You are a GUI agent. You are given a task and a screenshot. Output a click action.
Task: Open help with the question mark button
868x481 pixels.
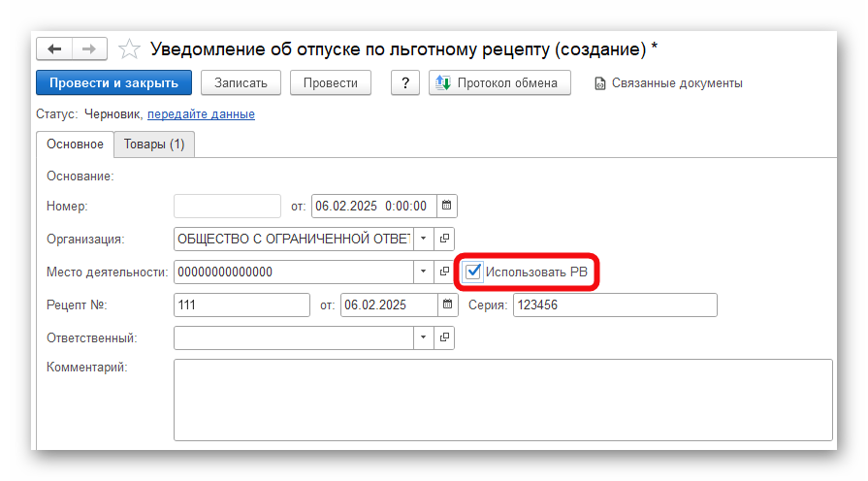point(405,83)
